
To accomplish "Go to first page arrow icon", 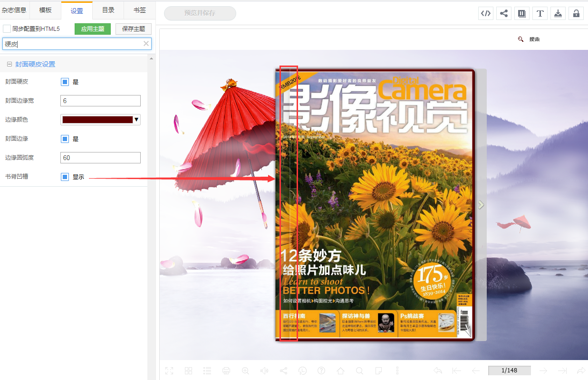I will pos(457,370).
